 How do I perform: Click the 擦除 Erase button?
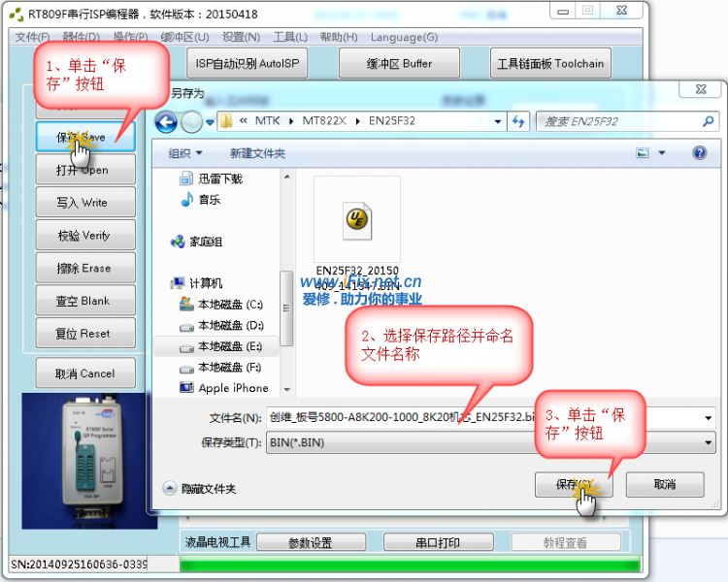coord(82,269)
